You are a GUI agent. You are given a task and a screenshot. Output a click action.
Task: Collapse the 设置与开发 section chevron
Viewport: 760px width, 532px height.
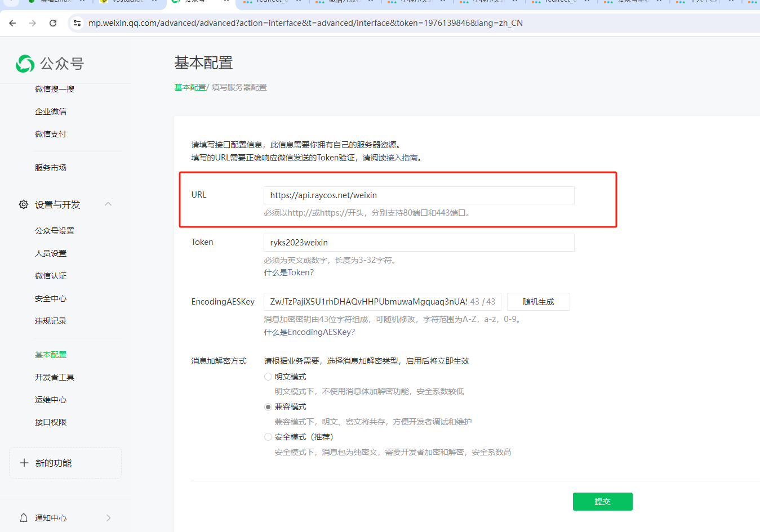[x=108, y=204]
